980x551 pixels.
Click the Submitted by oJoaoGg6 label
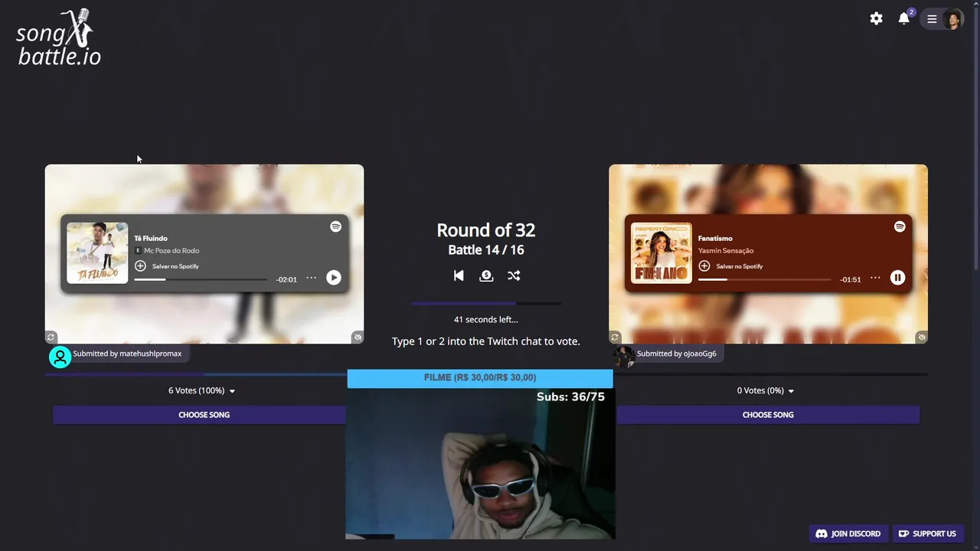pos(677,354)
